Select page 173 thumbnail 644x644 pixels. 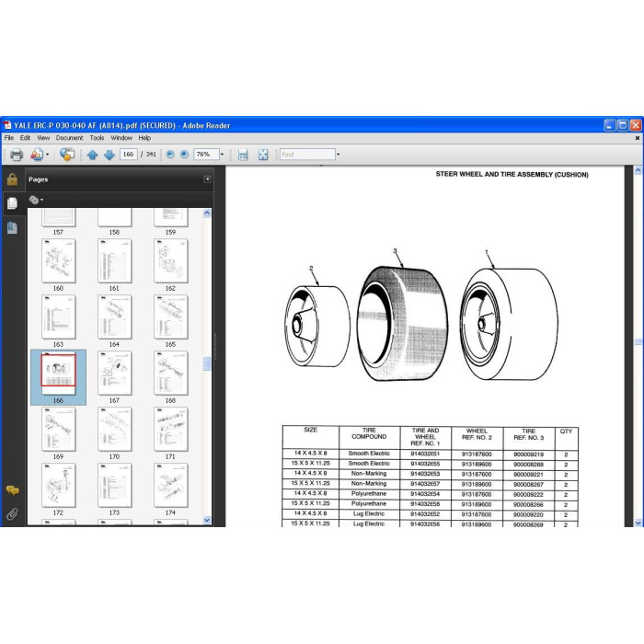point(115,486)
